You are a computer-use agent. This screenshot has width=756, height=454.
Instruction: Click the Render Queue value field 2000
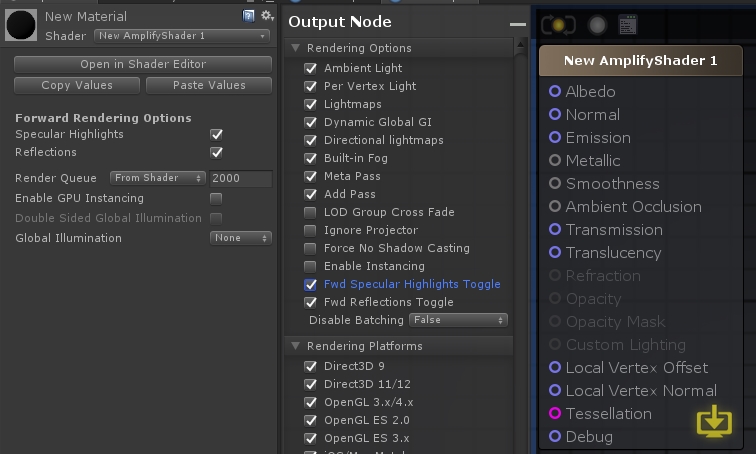[241, 178]
